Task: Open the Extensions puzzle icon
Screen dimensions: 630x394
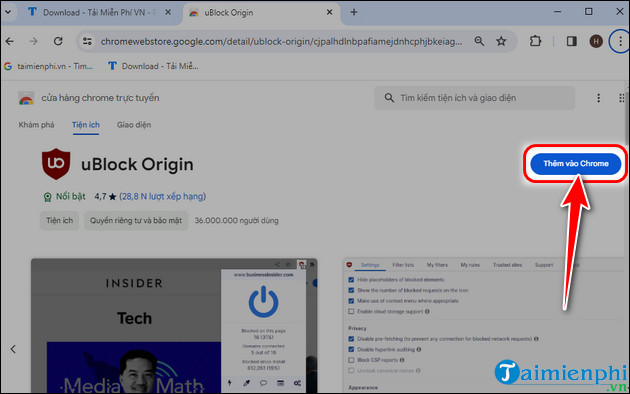Action: coord(535,41)
